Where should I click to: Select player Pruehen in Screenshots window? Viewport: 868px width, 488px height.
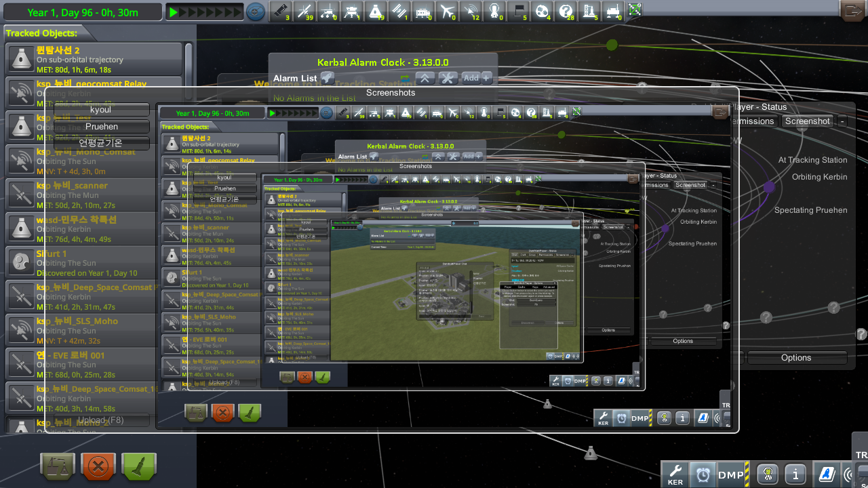(x=102, y=127)
